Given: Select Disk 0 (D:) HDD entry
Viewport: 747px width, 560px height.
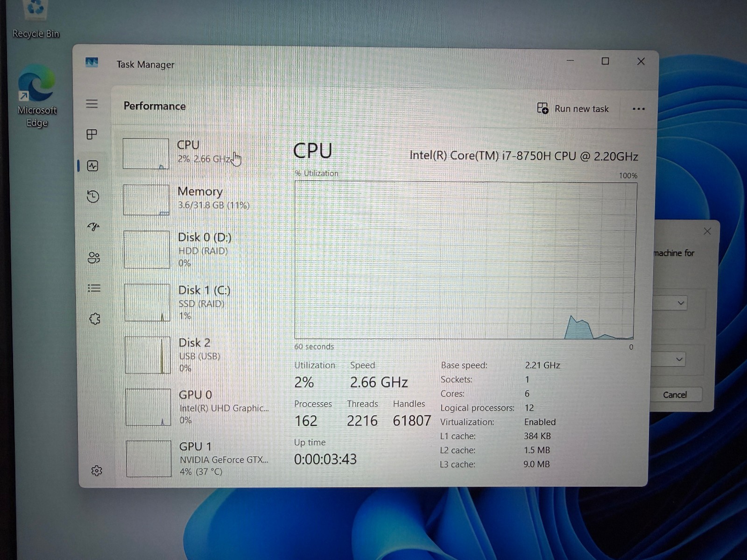Looking at the screenshot, I should [x=196, y=249].
